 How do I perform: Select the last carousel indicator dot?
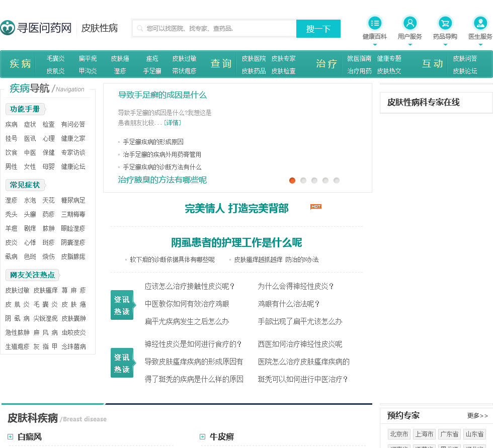tap(337, 181)
